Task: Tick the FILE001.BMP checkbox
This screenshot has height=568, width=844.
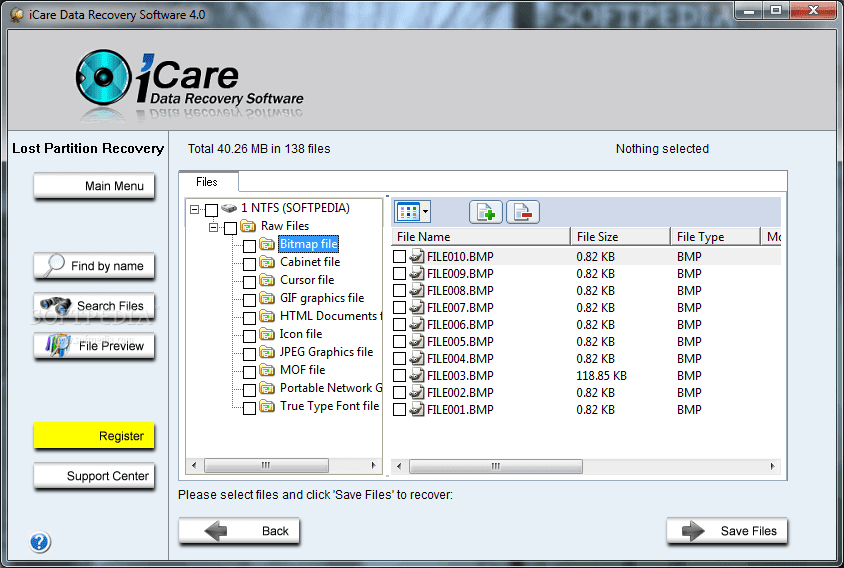Action: pyautogui.click(x=399, y=409)
